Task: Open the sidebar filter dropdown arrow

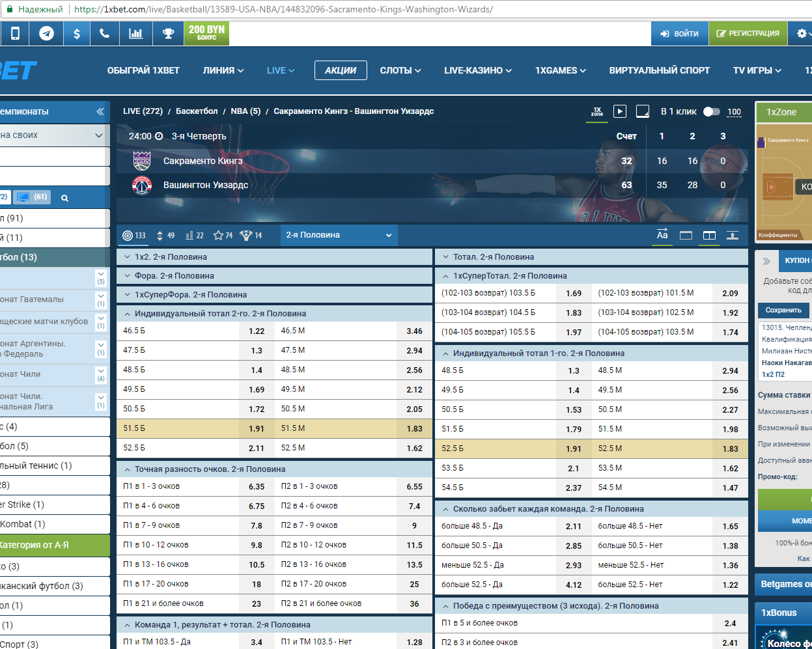Action: click(99, 135)
